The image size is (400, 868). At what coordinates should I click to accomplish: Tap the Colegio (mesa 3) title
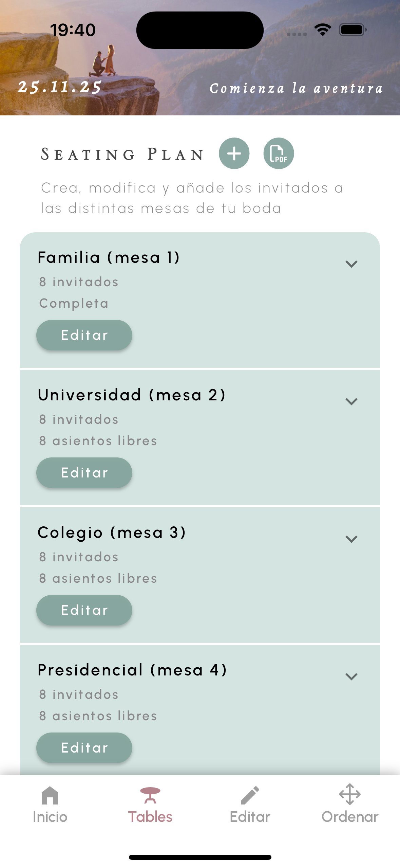coord(112,532)
